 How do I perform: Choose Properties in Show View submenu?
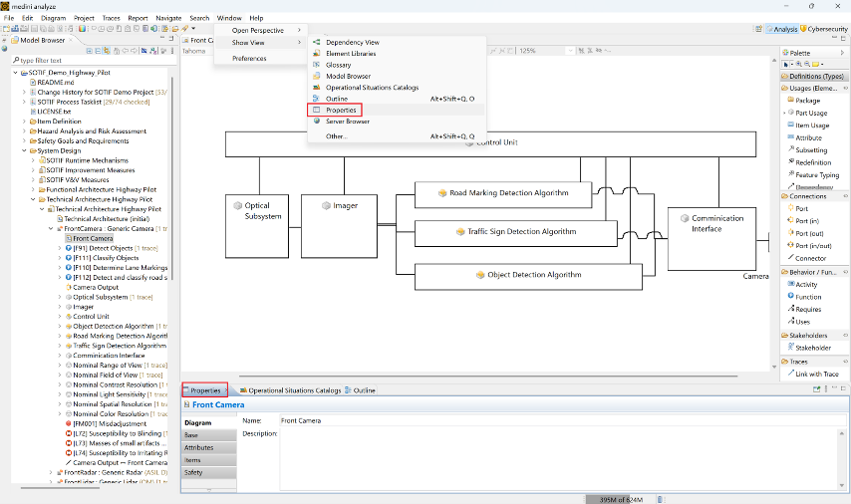396,111
